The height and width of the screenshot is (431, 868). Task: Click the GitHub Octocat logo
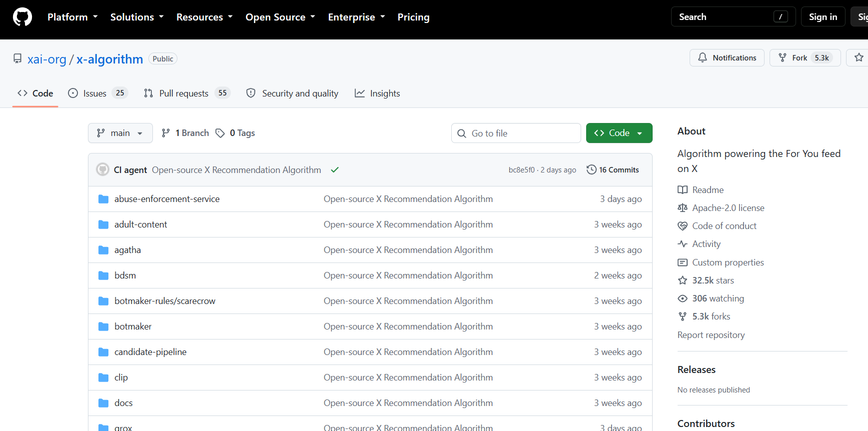22,17
